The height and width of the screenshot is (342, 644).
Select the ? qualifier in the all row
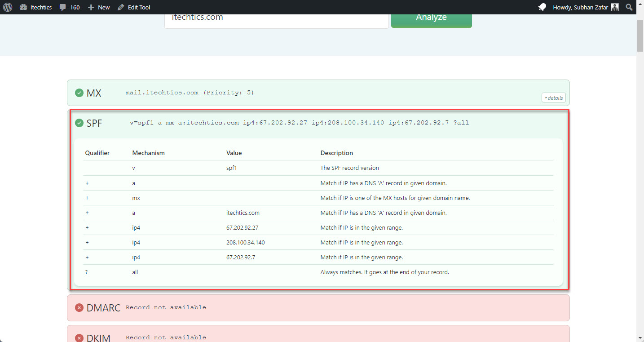(86, 272)
